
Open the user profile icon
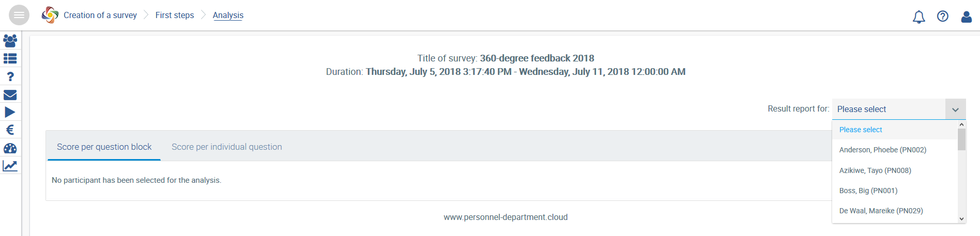(x=967, y=17)
